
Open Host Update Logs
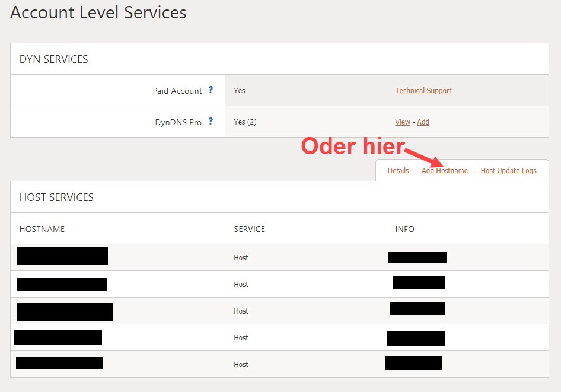click(508, 171)
